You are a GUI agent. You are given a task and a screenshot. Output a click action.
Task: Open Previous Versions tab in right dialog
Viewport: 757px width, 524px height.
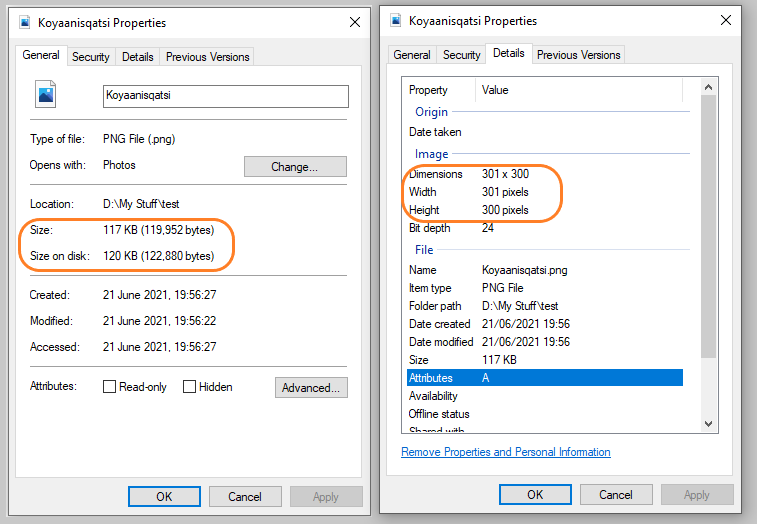tap(579, 55)
